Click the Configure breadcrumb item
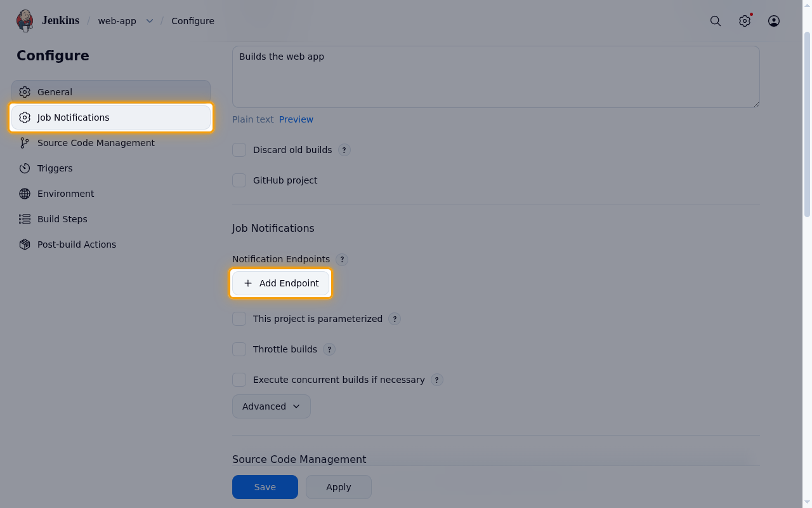Screen dimensions: 812x508 pos(193,21)
